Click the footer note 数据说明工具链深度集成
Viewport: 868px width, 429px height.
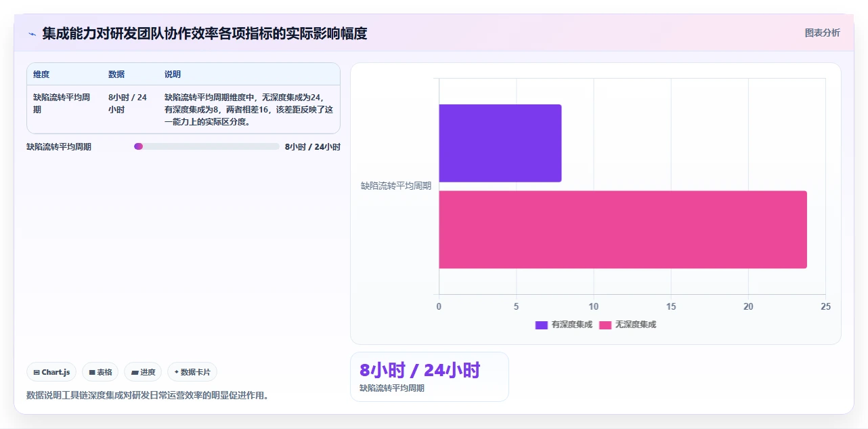pos(148,395)
